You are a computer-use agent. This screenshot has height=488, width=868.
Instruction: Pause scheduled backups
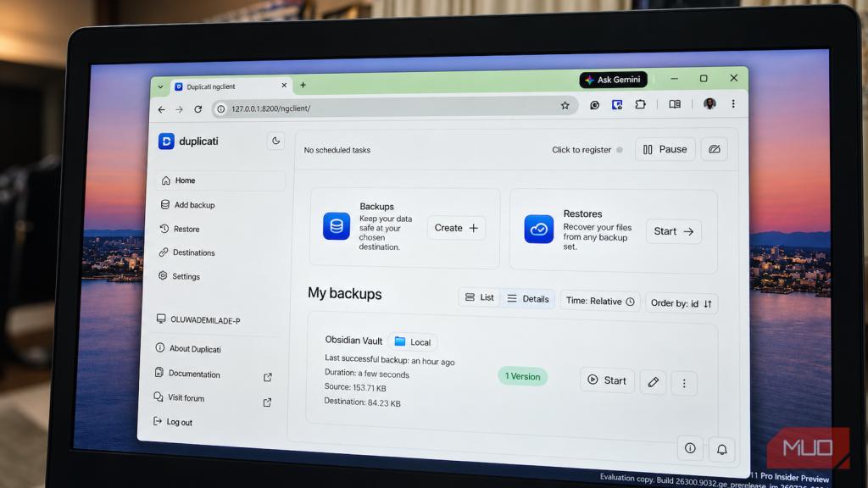click(x=665, y=149)
